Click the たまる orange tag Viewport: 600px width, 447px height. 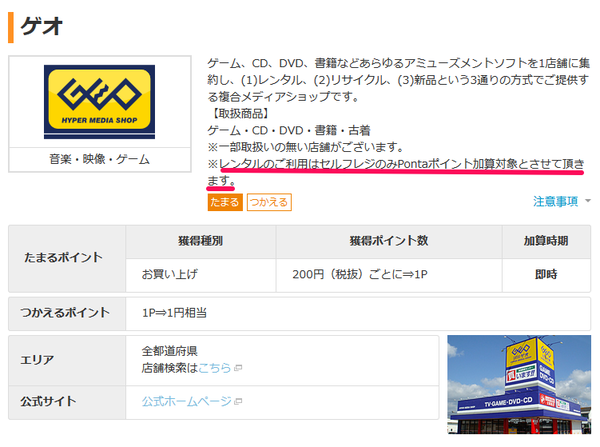[x=225, y=202]
